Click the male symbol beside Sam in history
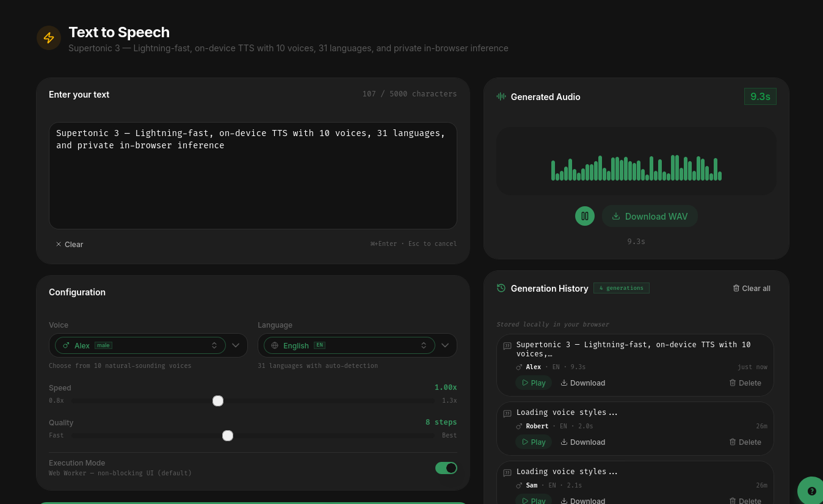Image resolution: width=823 pixels, height=504 pixels. click(519, 486)
